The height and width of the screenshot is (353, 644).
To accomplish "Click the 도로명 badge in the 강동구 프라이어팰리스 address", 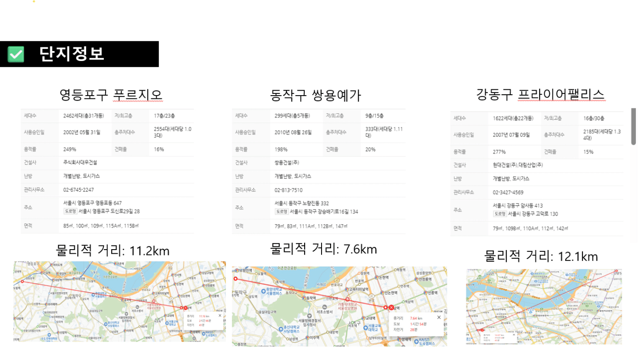I will click(500, 214).
